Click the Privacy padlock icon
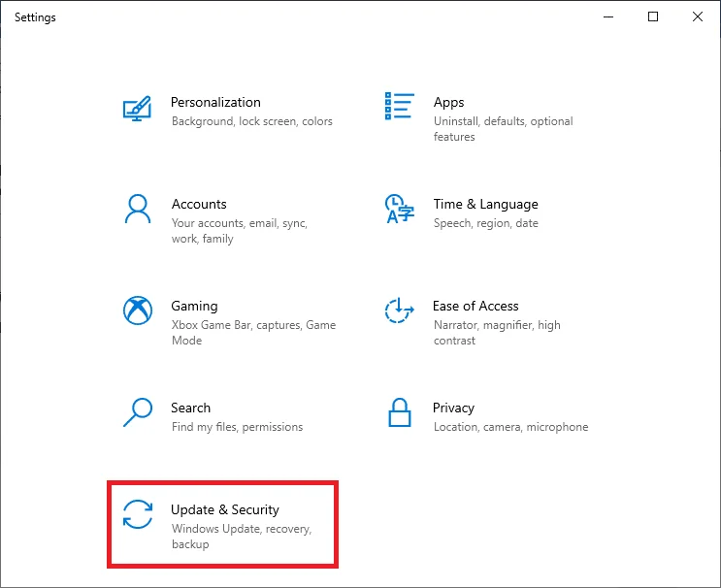The height and width of the screenshot is (588, 721). (x=399, y=412)
